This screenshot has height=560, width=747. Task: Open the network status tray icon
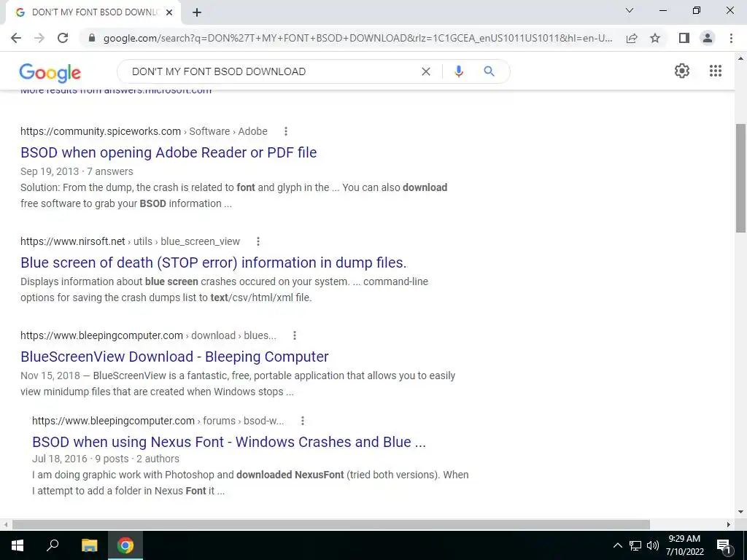[635, 545]
